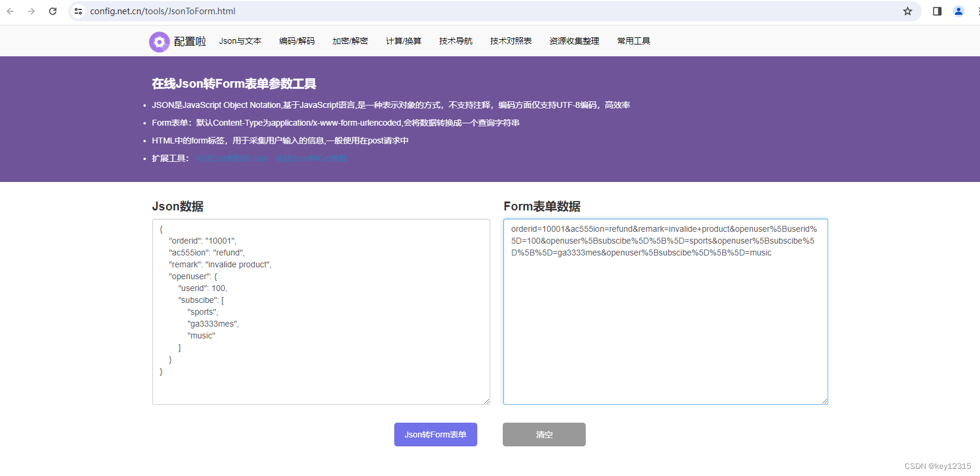Viewport: 980px width, 476px height.
Task: Click the browser forward arrow
Action: tap(31, 11)
